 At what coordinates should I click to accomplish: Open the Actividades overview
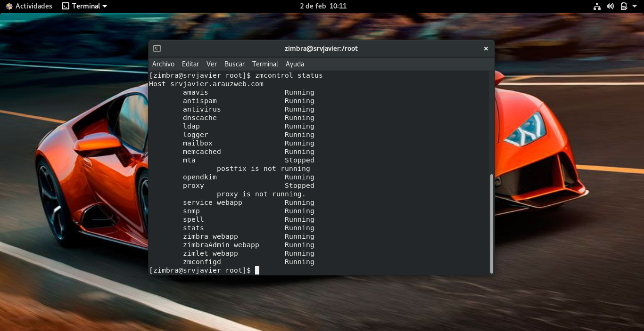tap(29, 6)
